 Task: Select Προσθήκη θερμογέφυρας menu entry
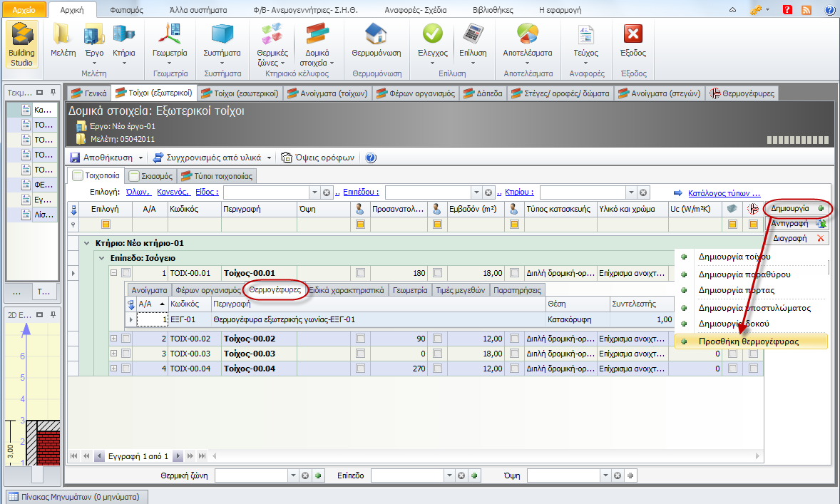click(748, 341)
